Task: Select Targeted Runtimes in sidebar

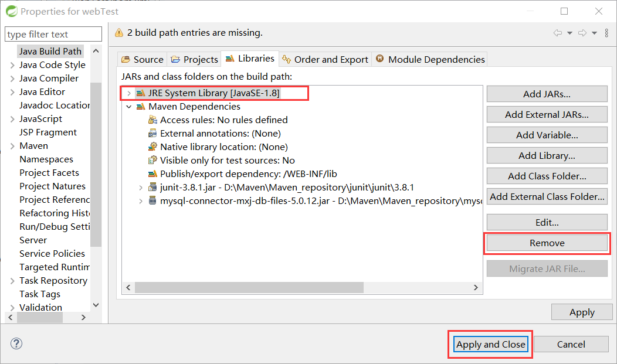Action: (55, 267)
